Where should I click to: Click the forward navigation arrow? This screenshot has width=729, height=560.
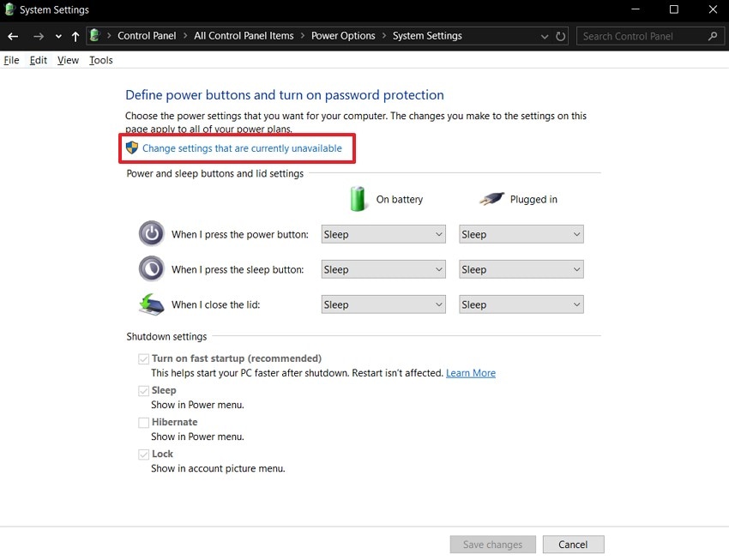coord(38,36)
